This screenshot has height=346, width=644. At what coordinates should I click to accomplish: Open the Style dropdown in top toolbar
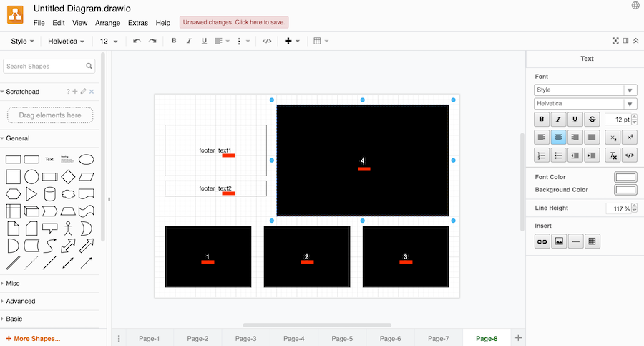22,41
